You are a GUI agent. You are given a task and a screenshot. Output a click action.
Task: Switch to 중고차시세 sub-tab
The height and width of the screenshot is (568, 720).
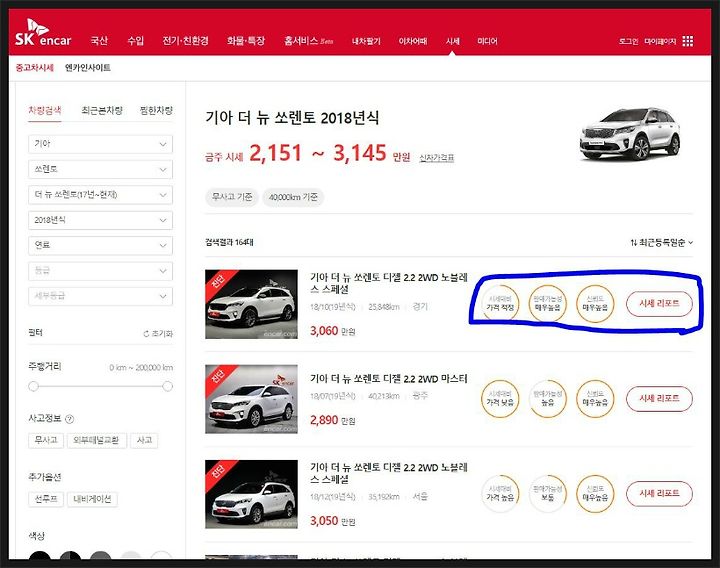click(34, 68)
